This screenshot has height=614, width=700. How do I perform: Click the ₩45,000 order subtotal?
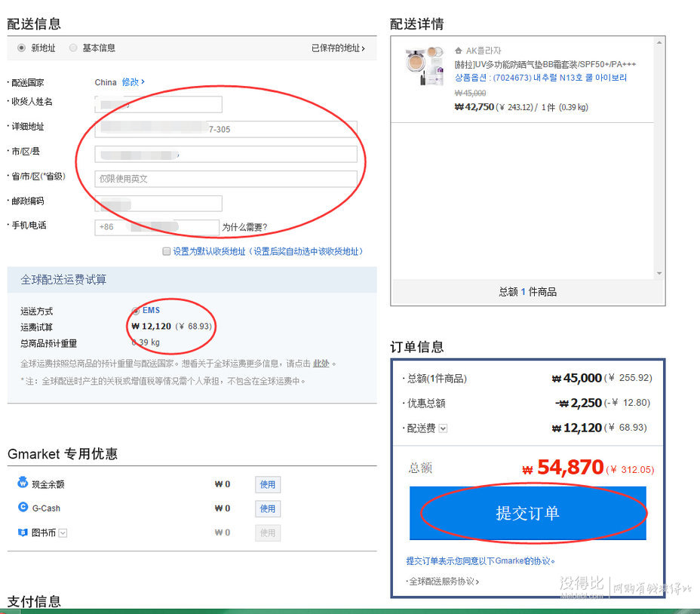tap(577, 378)
